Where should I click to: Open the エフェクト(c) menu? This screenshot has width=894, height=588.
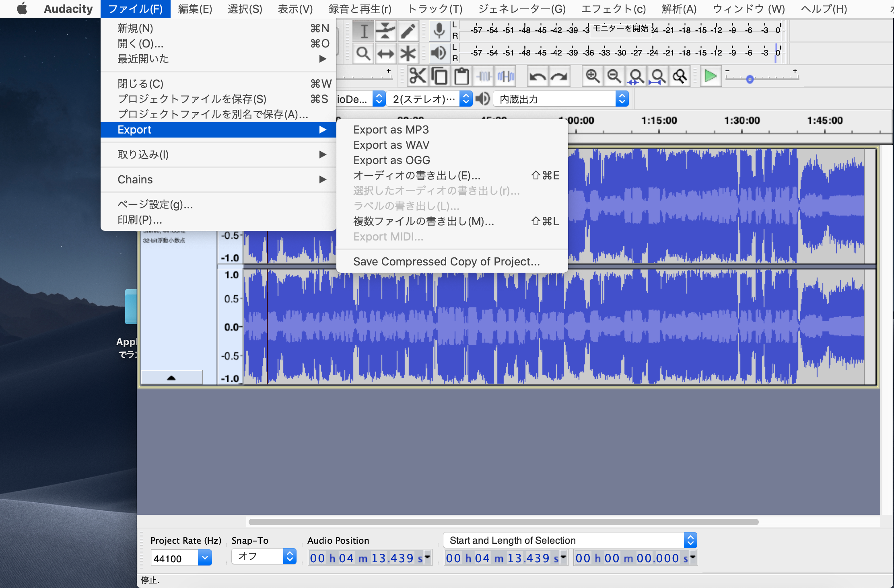614,8
